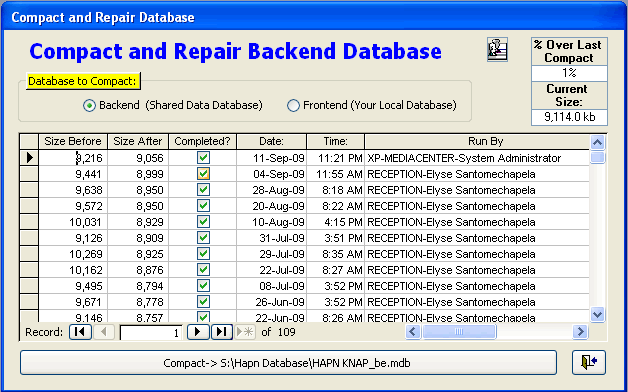The image size is (628, 392).
Task: Click the horizontal scrollbar right arrow
Action: click(x=580, y=332)
